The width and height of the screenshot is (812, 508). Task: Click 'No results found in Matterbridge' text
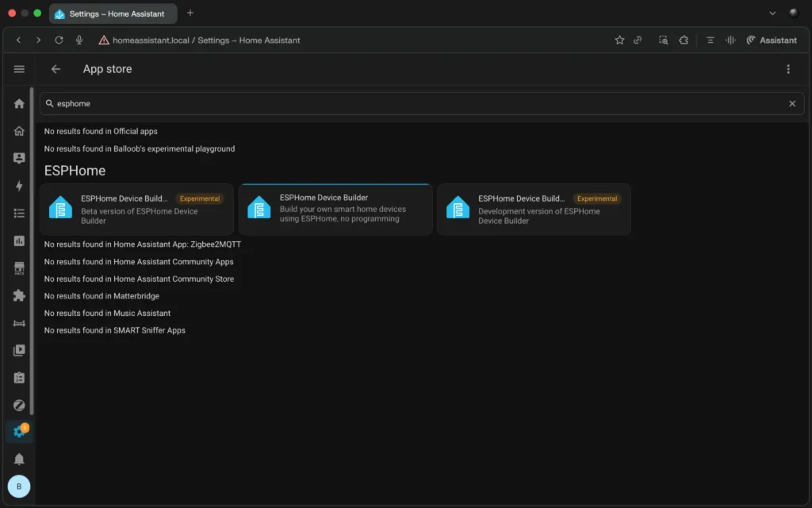click(x=101, y=296)
